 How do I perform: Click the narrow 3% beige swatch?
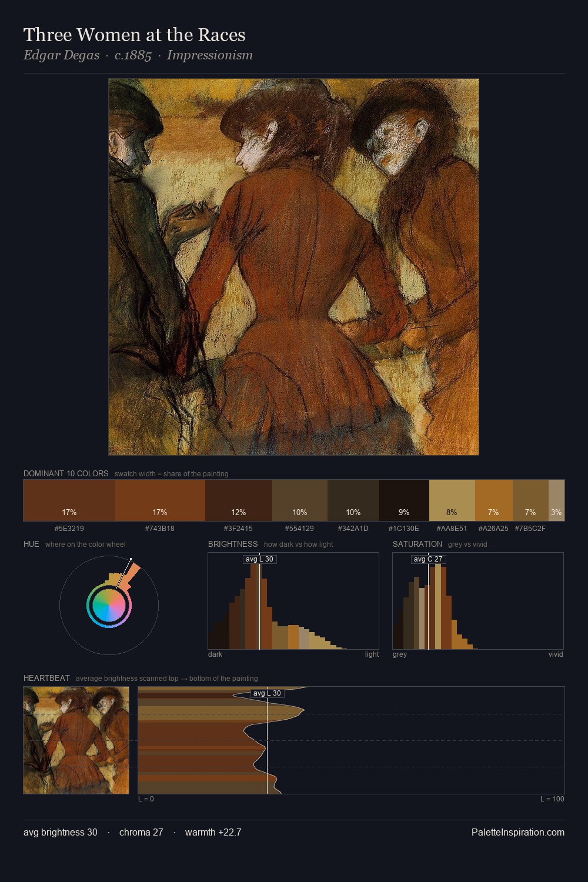point(556,500)
